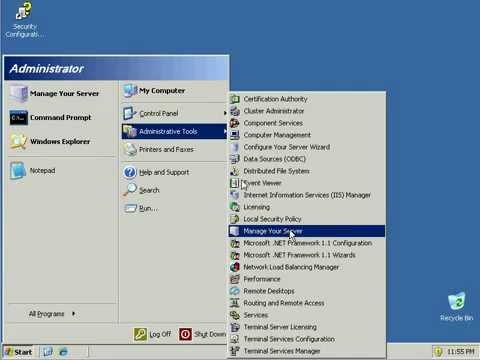Viewport: 480px width, 360px height.
Task: Click the Licensing icon in submenu
Action: point(235,207)
